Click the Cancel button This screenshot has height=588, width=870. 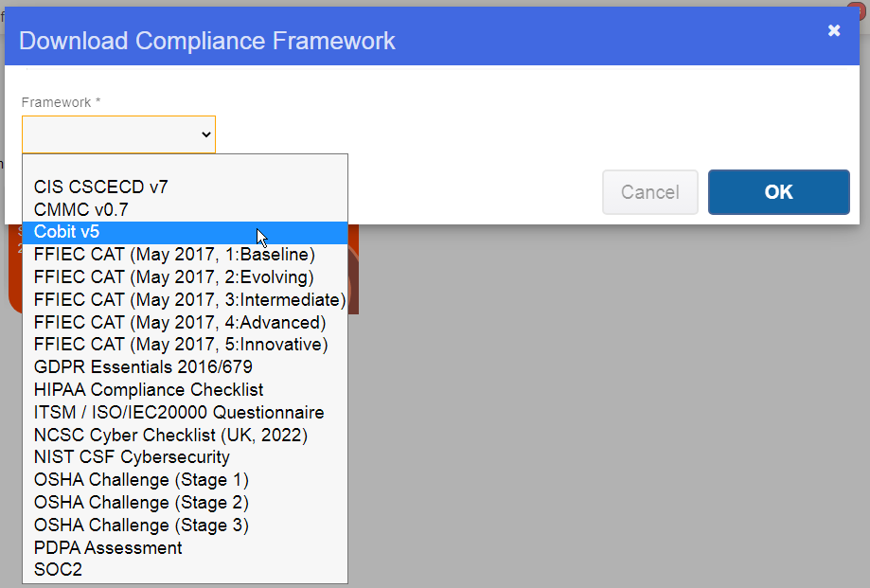tap(649, 192)
